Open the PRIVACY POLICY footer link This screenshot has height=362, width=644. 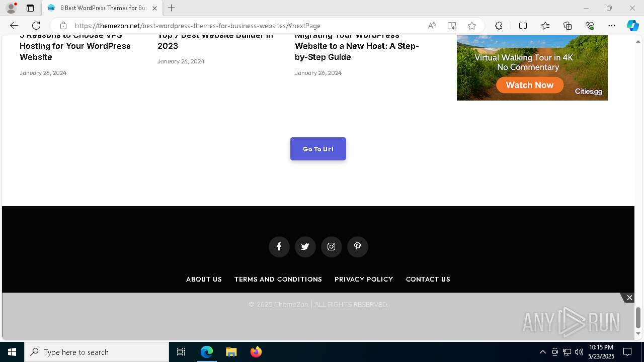[x=364, y=279]
